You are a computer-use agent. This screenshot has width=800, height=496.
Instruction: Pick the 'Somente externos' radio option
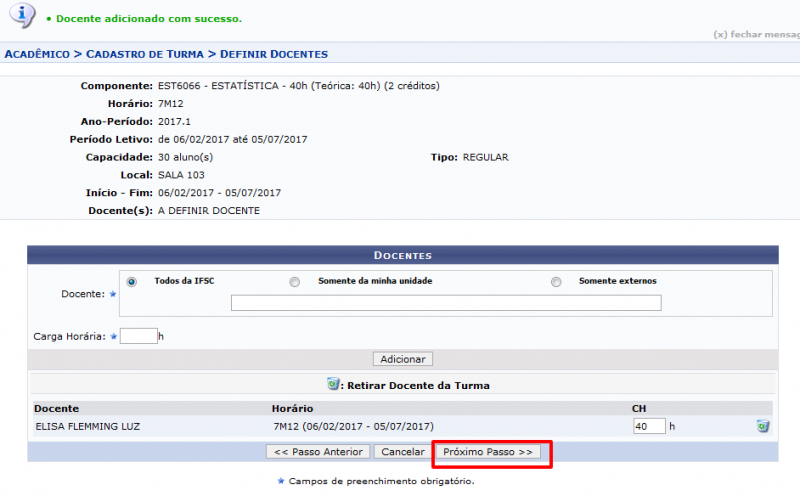click(556, 282)
